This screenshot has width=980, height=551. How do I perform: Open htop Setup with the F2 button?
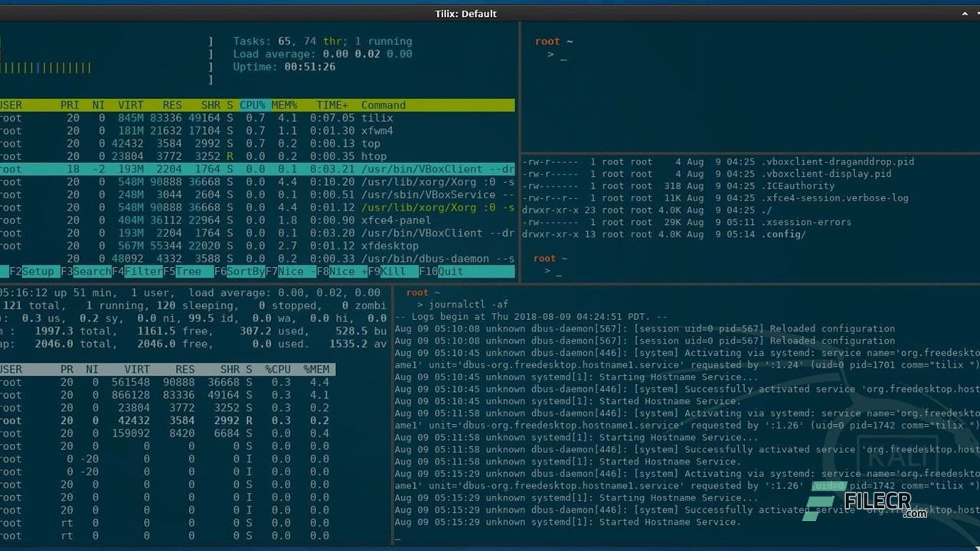[x=31, y=272]
